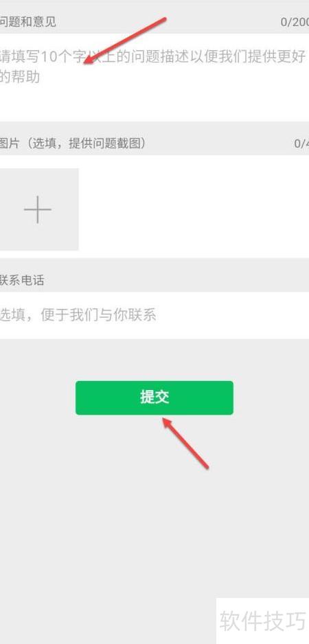The image size is (309, 644).
Task: Click the red arrow pointing at description field
Action: (124, 41)
